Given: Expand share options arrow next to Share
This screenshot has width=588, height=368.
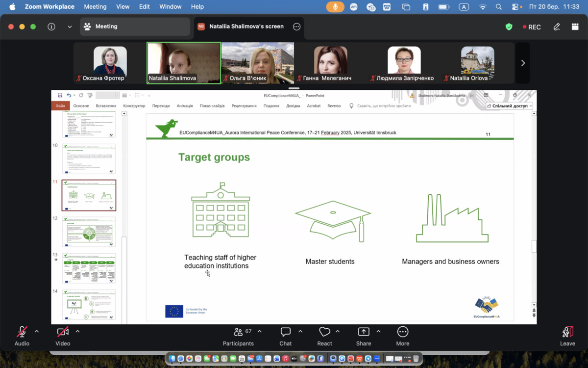Looking at the screenshot, I should pos(378,332).
